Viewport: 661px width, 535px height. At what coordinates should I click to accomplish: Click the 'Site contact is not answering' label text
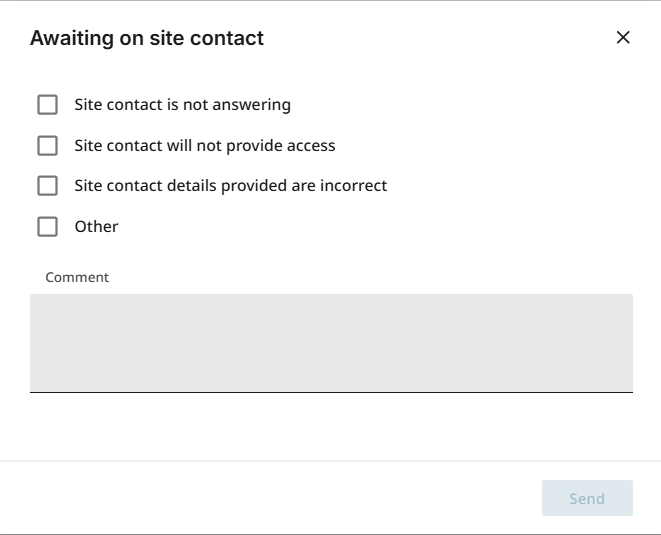[x=182, y=104]
